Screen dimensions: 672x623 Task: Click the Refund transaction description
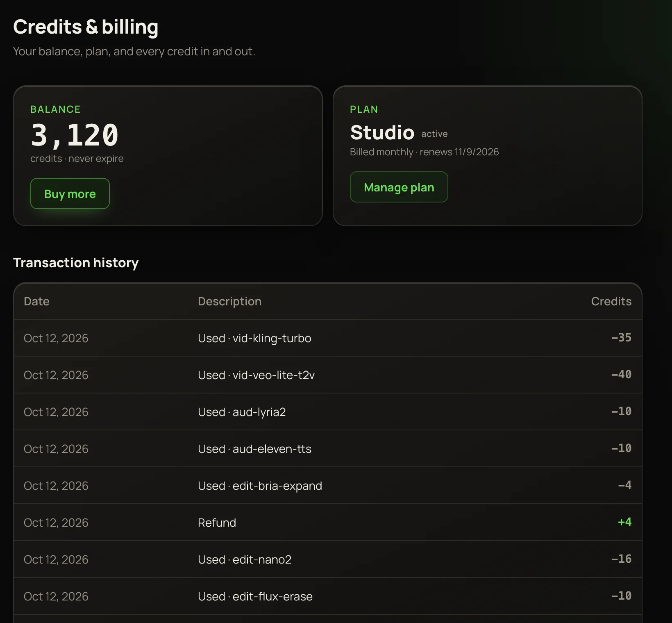[x=217, y=523]
